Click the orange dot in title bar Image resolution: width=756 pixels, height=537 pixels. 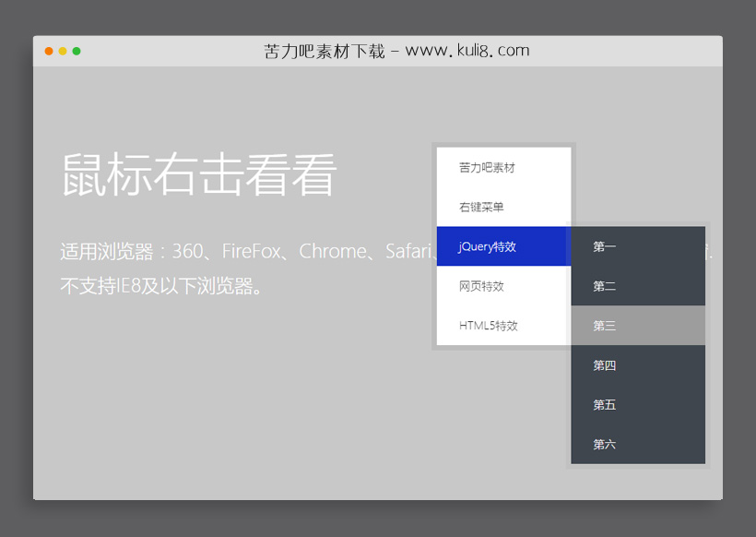[x=49, y=51]
